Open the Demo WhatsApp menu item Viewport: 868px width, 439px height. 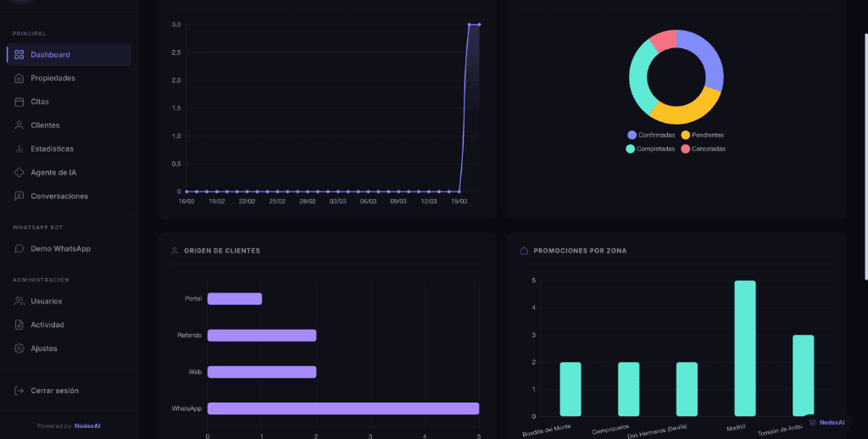[x=60, y=248]
